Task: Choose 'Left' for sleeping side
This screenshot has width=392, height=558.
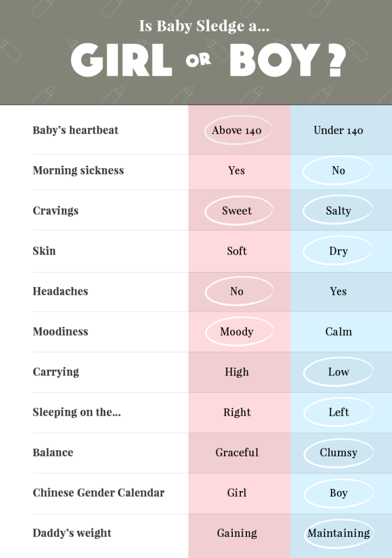Action: click(339, 412)
